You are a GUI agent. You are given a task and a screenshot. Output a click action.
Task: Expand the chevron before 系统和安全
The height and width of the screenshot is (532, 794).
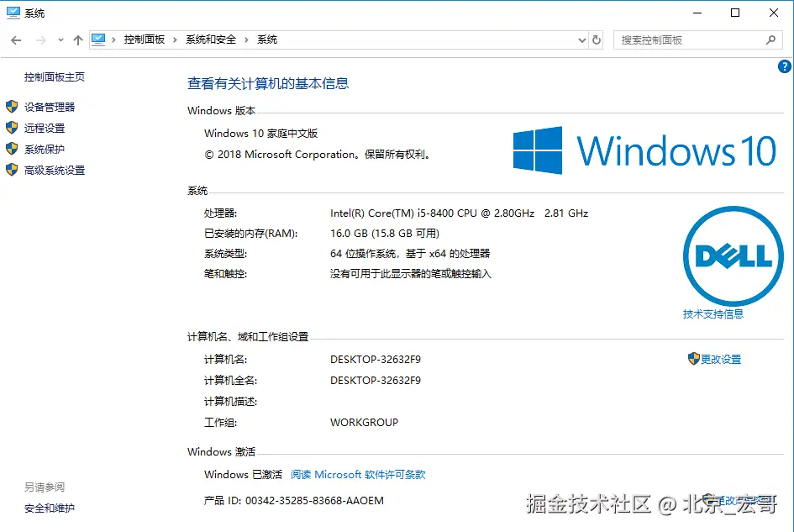[176, 40]
